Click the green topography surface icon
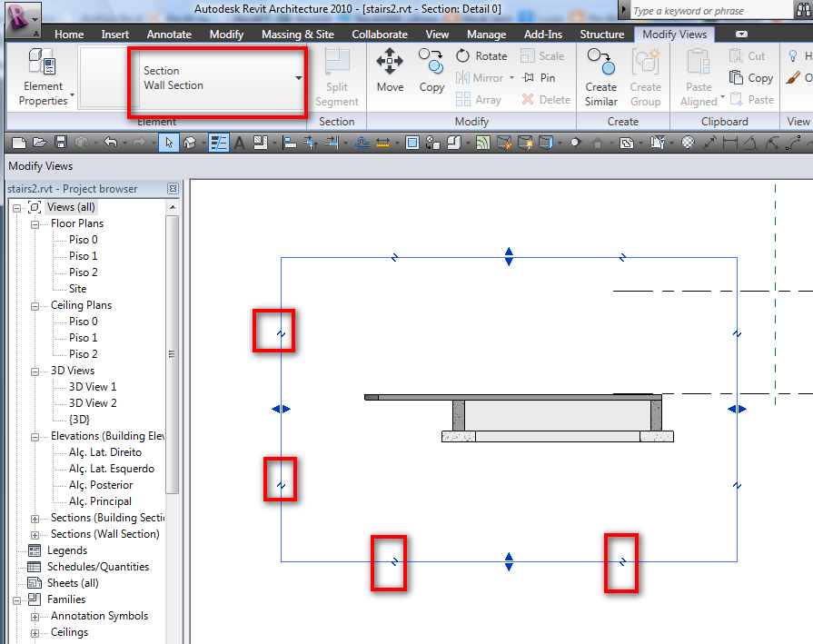813x644 pixels. [482, 143]
